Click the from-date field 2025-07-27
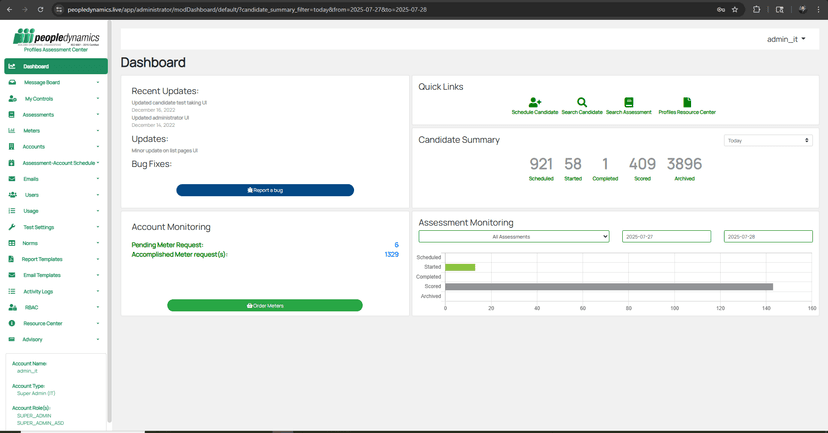 pyautogui.click(x=666, y=237)
